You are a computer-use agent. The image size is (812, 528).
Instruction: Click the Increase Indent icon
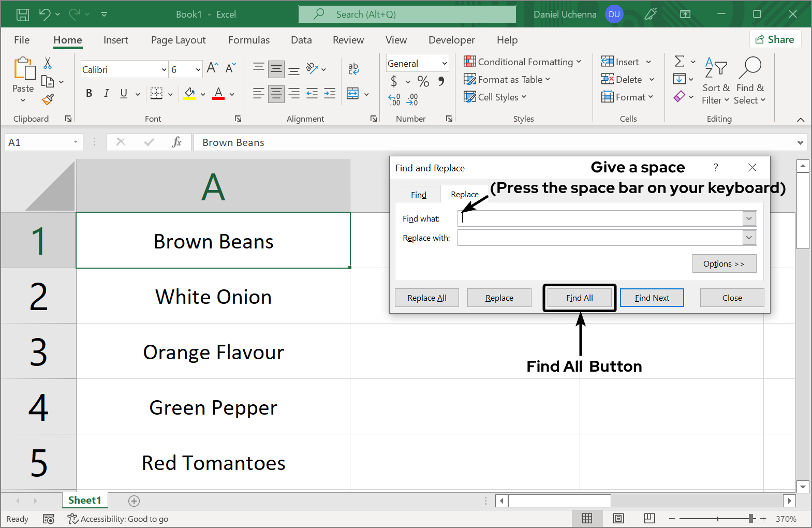[x=330, y=94]
